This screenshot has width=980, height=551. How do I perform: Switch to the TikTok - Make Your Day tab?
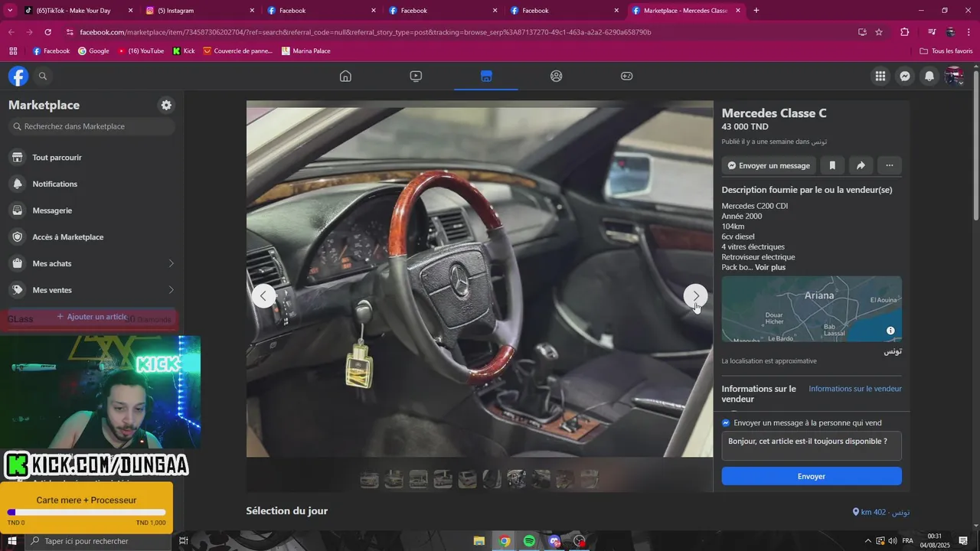point(73,11)
